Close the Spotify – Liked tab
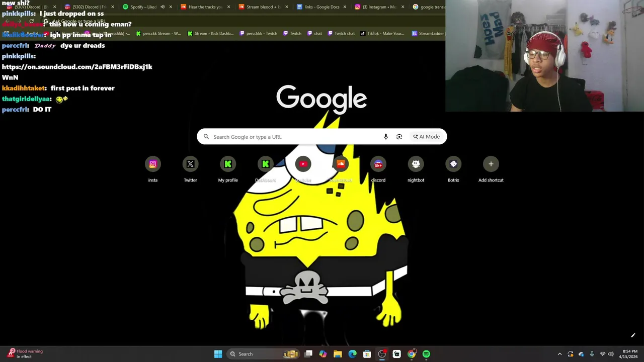The image size is (644, 362). 171,7
